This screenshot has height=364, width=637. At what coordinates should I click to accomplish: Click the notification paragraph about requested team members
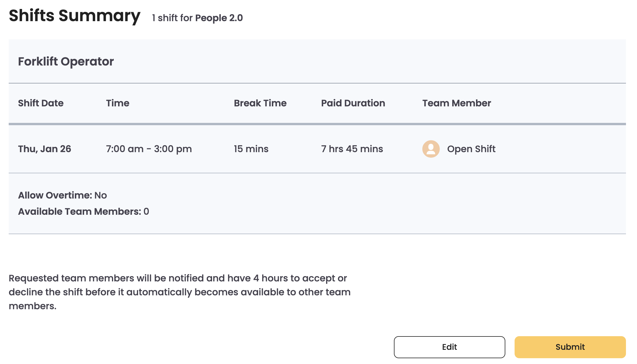click(x=180, y=292)
